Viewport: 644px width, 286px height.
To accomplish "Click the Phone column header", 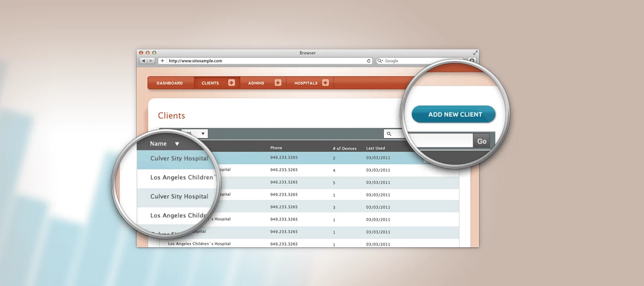I will coord(276,148).
